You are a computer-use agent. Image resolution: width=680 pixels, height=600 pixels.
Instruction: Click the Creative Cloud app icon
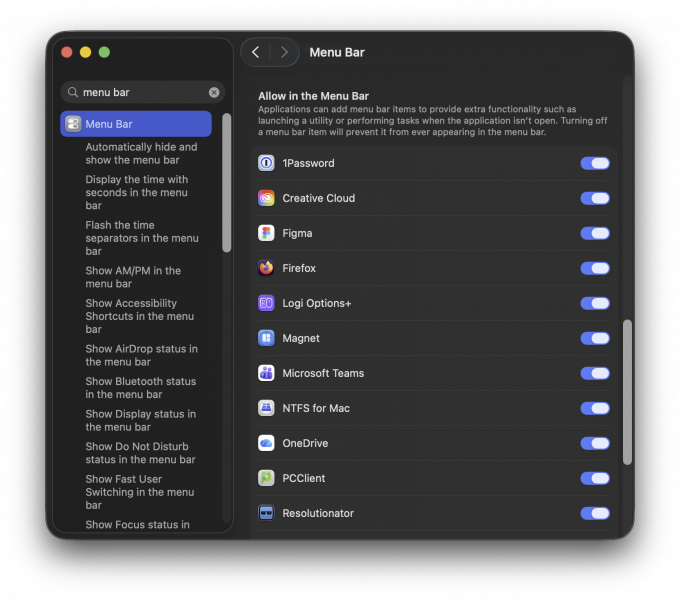pos(266,198)
